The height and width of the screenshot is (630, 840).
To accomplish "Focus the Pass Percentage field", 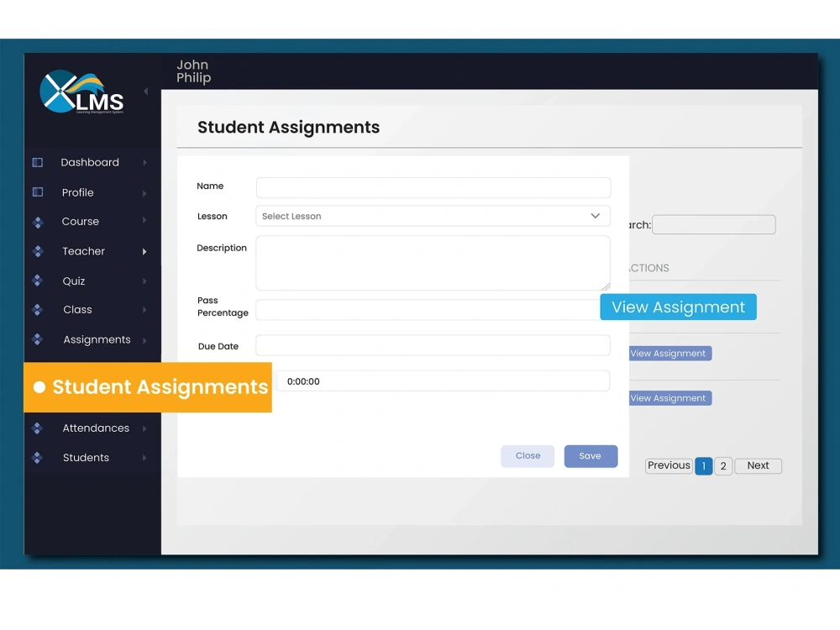I will (x=428, y=310).
